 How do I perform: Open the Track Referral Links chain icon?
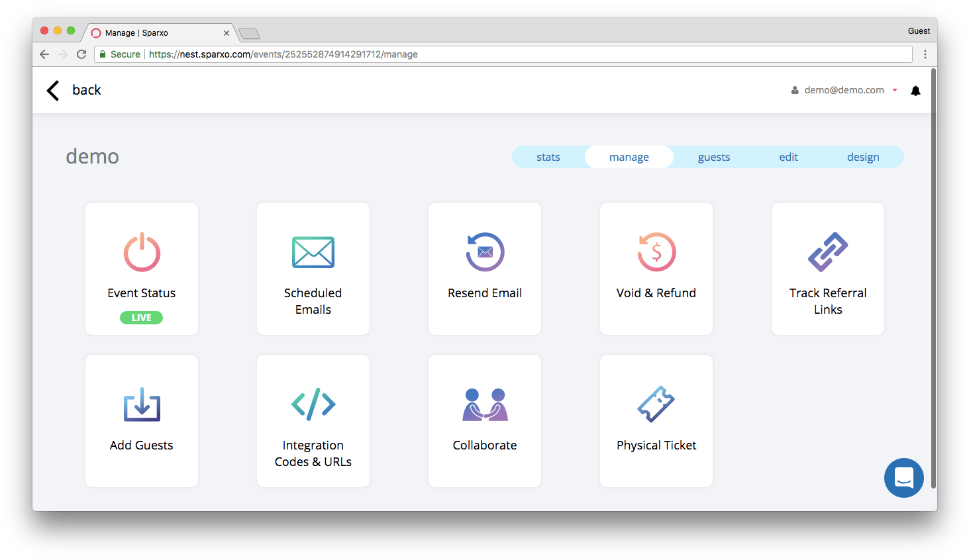[828, 252]
